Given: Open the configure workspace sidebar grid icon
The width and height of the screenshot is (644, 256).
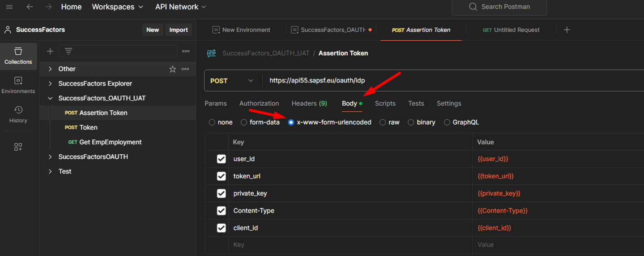Looking at the screenshot, I should (x=18, y=147).
